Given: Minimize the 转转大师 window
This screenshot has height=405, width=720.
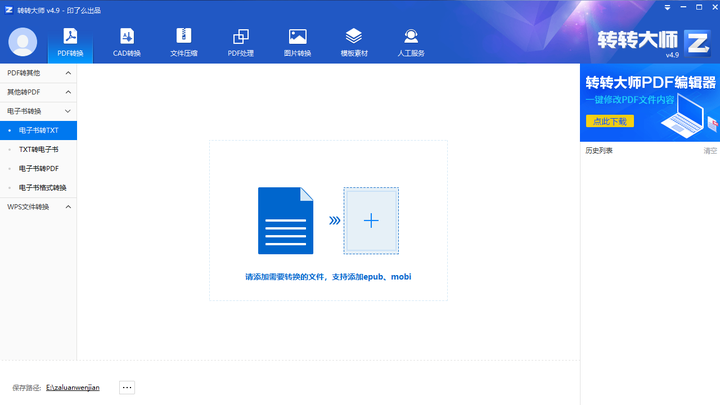Looking at the screenshot, I should pos(683,7).
